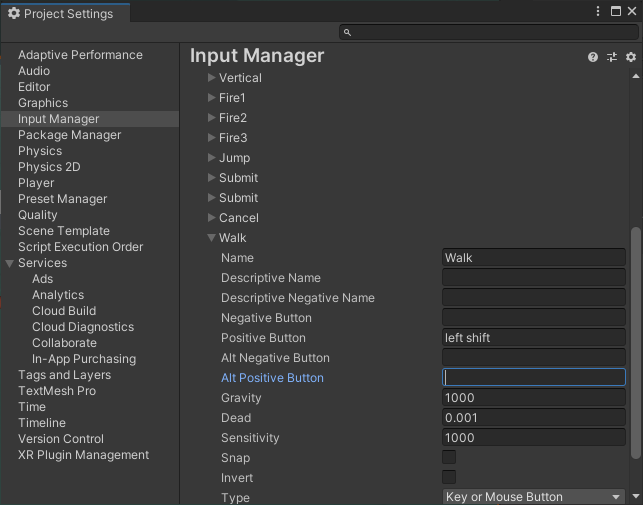Expand the first Submit axis entry
643x505 pixels.
212,178
